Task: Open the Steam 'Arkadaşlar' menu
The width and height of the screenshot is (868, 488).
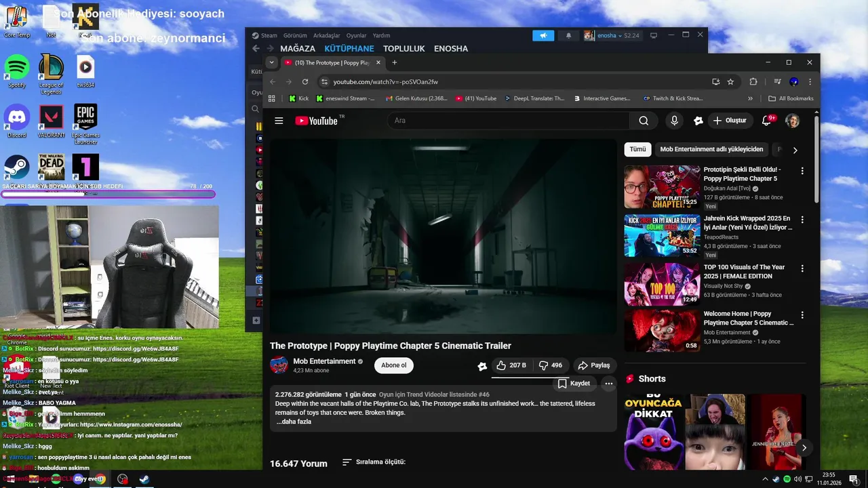Action: tap(327, 35)
